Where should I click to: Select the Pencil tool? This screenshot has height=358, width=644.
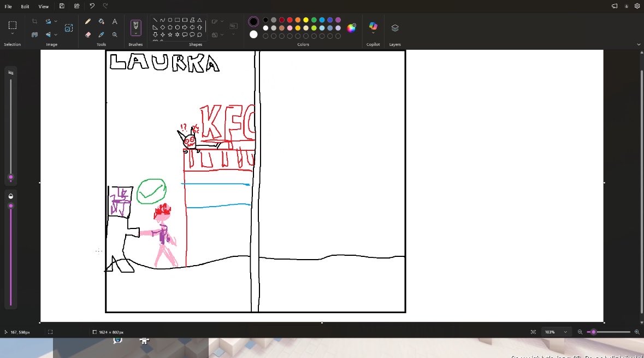[87, 21]
